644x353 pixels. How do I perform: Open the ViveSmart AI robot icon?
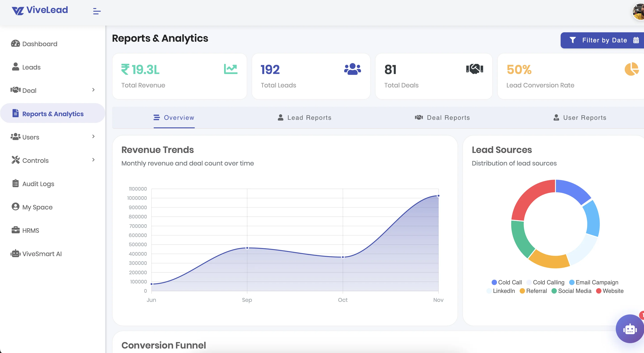pyautogui.click(x=15, y=253)
